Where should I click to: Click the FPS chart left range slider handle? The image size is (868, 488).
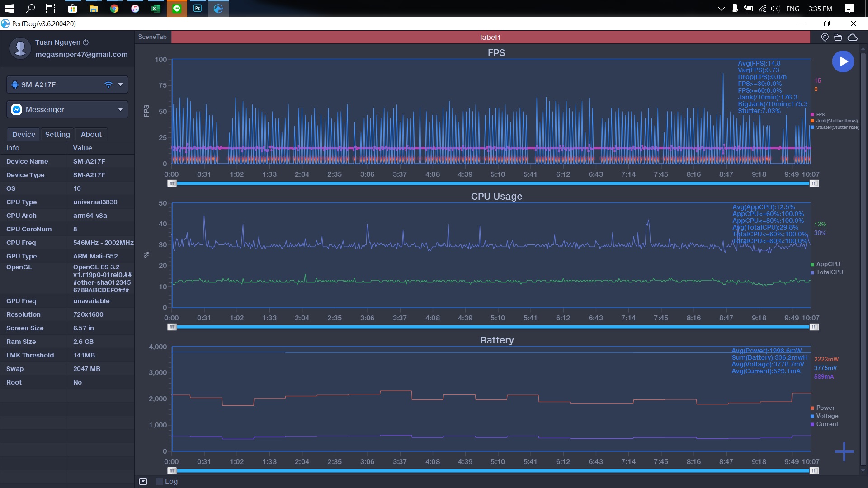[172, 183]
